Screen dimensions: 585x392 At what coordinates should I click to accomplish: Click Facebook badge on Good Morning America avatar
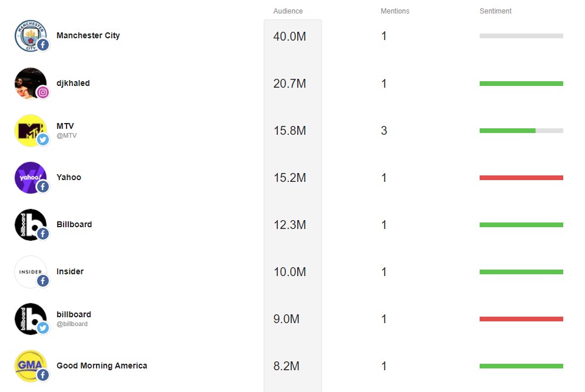point(43,375)
